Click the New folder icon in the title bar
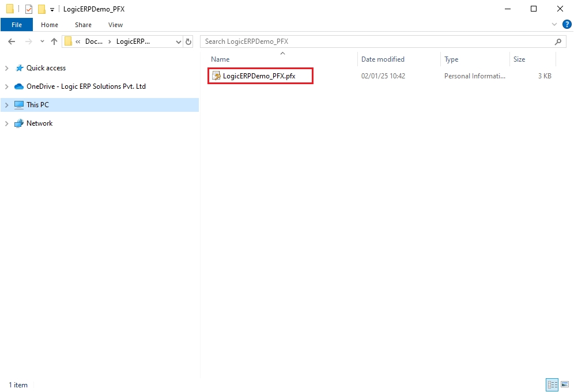Image resolution: width=574 pixels, height=392 pixels. click(x=41, y=9)
